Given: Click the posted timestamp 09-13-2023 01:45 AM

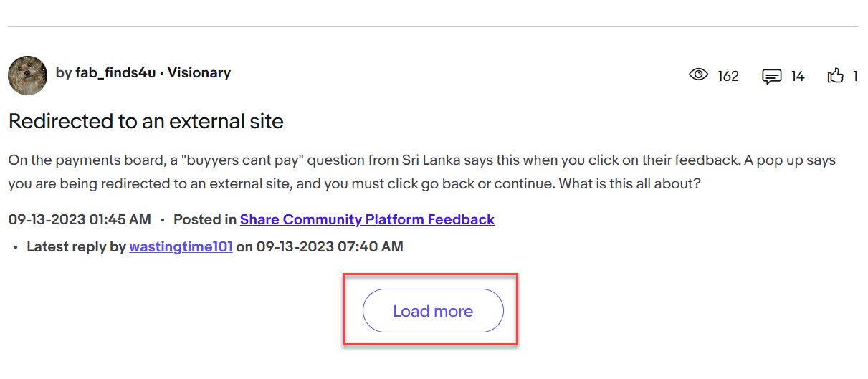Looking at the screenshot, I should (80, 219).
